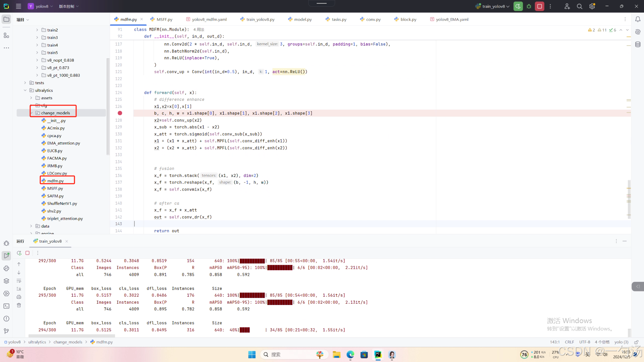Open the Terminal tool window icon
This screenshot has height=362, width=644.
6,306
